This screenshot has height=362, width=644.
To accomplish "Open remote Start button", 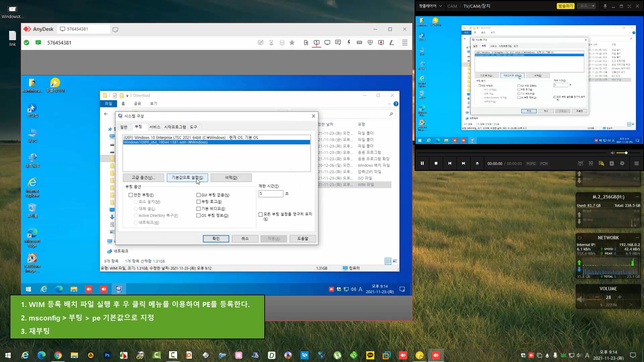I will [29, 289].
